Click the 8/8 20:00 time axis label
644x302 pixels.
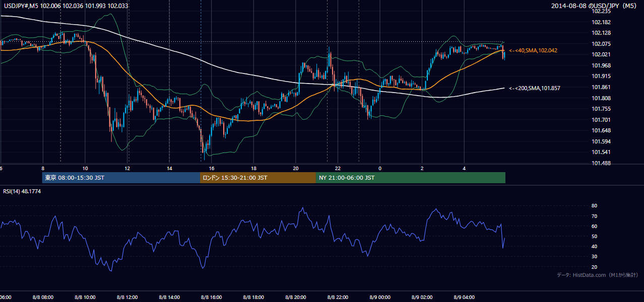click(296, 297)
